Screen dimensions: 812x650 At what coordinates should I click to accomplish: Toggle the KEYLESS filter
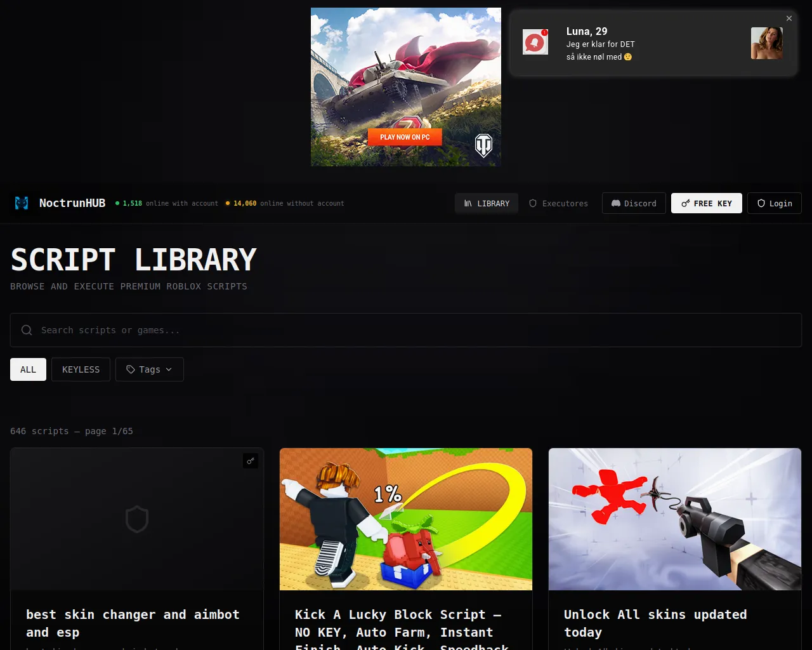coord(81,369)
